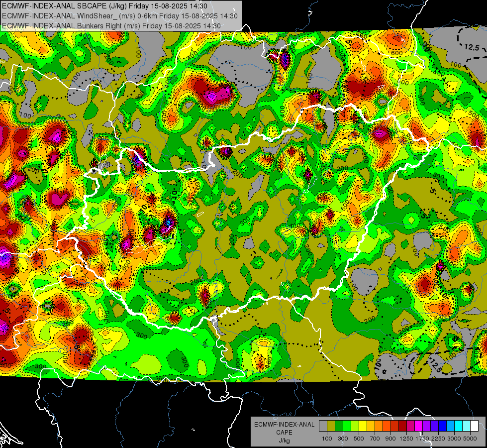Click the 700 tick label in legend
Viewport: 487px width, 448px height.
tap(375, 439)
